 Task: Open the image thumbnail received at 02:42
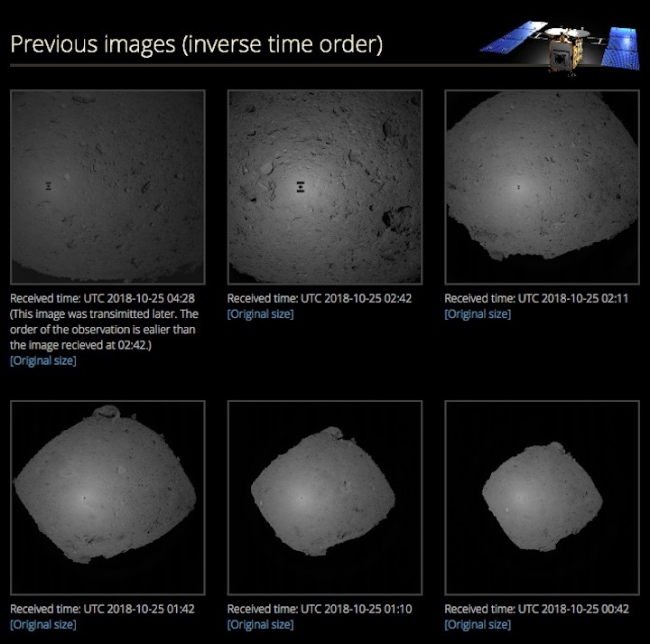point(325,187)
